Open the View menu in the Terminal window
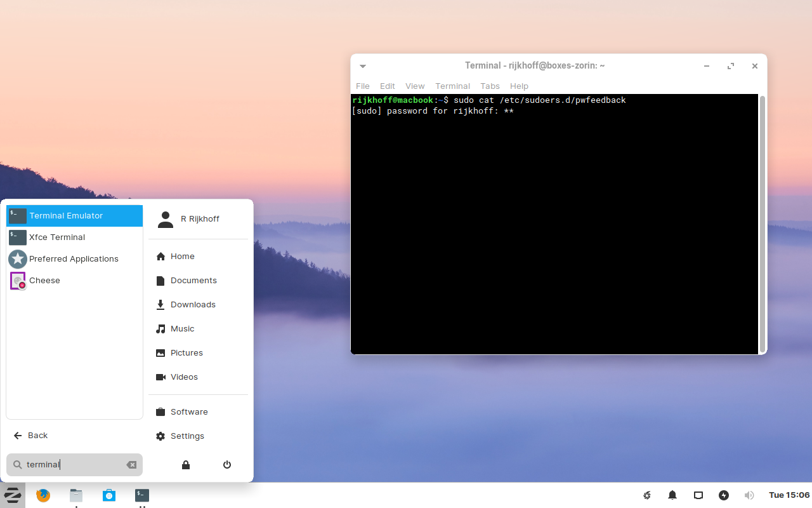812x508 pixels. point(415,86)
